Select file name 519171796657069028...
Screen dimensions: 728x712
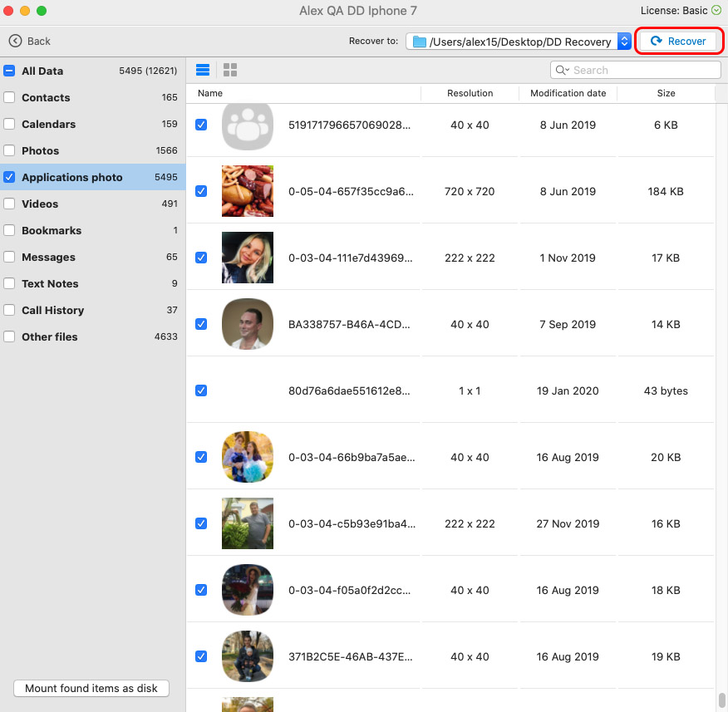pos(349,125)
